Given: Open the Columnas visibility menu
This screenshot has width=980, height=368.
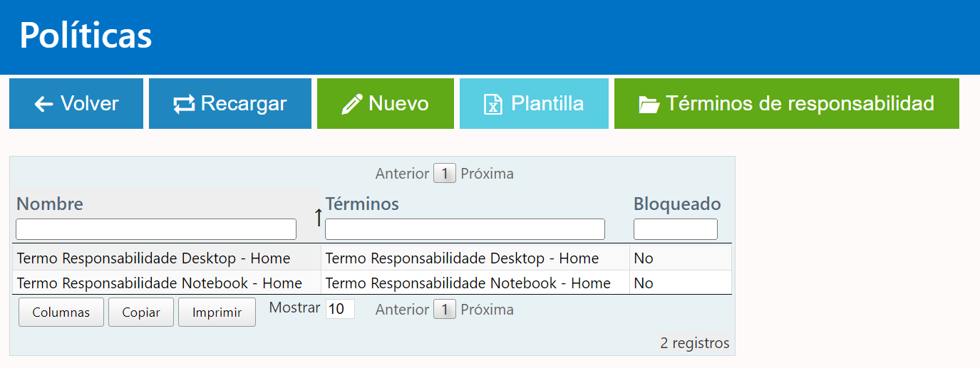Looking at the screenshot, I should (x=61, y=312).
